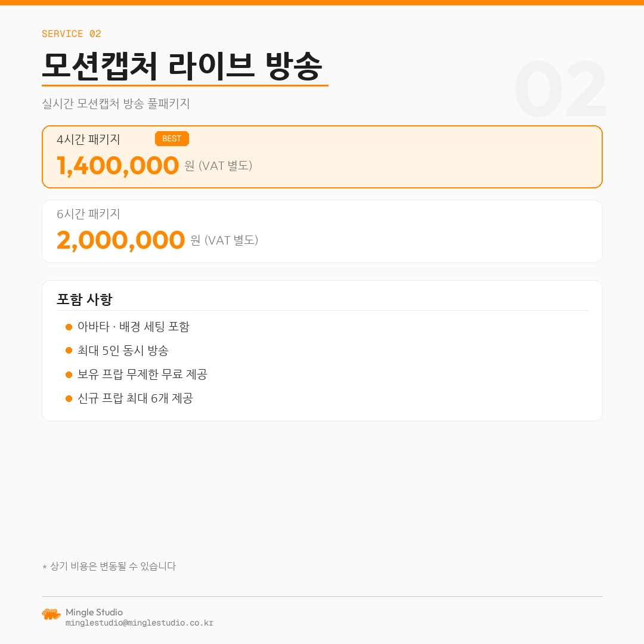644x644 pixels.
Task: Click the SERVICE 02 label
Action: click(72, 34)
